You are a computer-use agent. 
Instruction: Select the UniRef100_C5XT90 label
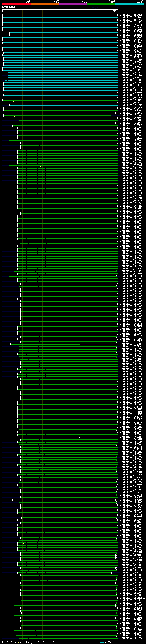[x=131, y=55]
